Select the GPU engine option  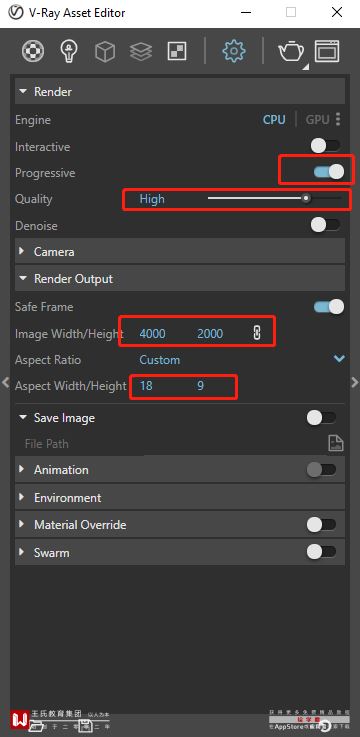pos(317,119)
